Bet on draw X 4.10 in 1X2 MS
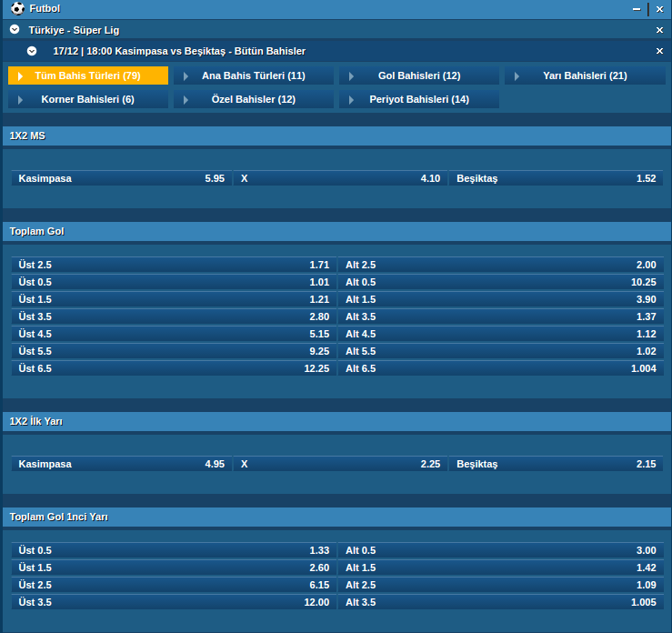The width and height of the screenshot is (672, 633). click(340, 178)
